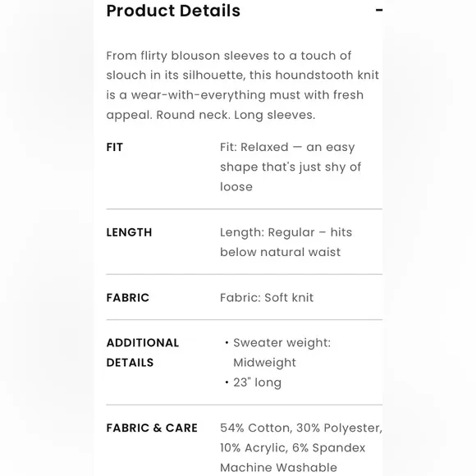Click the Product Details heading
The image size is (476, 476).
pos(173,11)
